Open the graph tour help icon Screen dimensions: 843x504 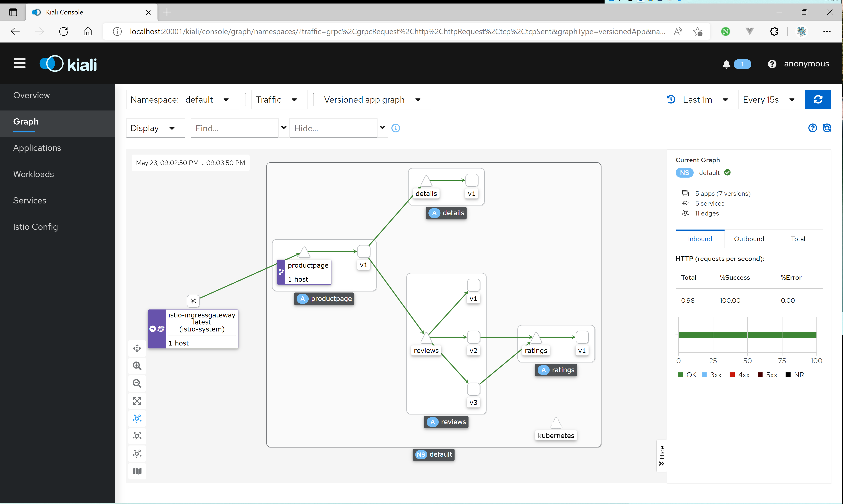(x=813, y=128)
